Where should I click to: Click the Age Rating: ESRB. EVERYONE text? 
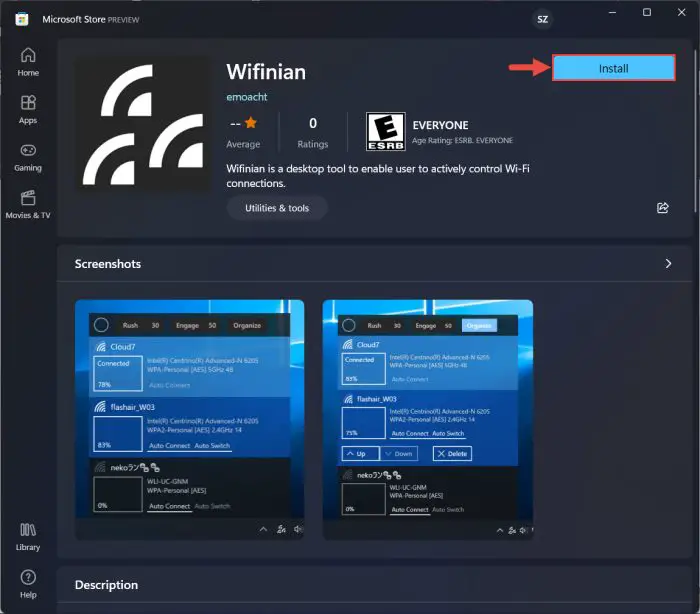[462, 140]
